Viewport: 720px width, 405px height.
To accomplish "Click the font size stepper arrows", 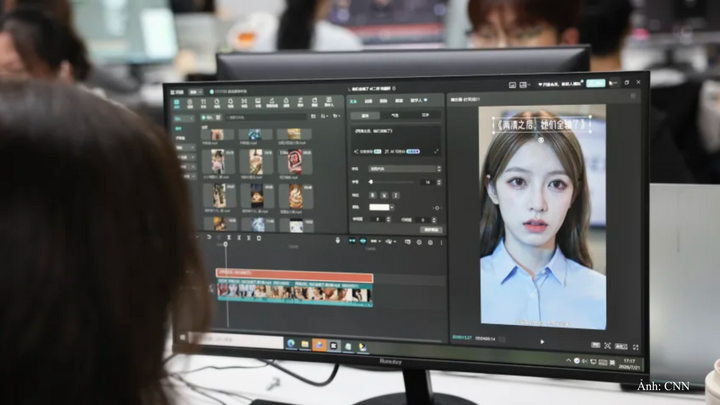I will coord(439,182).
